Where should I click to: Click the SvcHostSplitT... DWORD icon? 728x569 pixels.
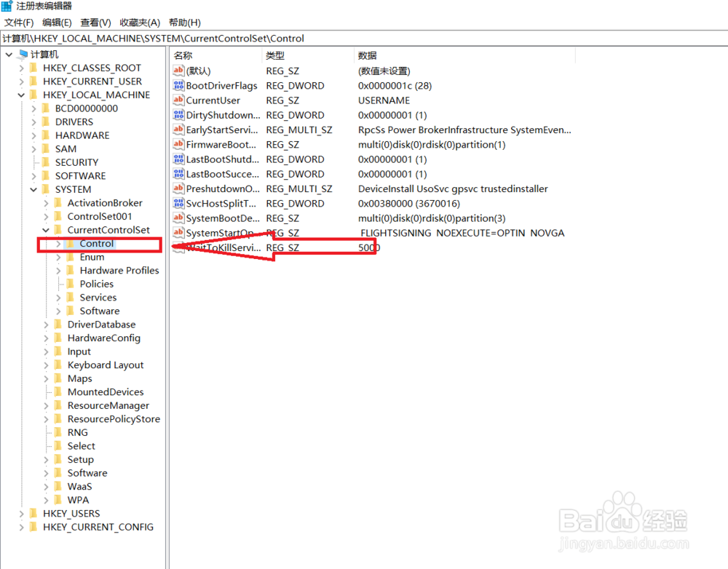(x=178, y=203)
